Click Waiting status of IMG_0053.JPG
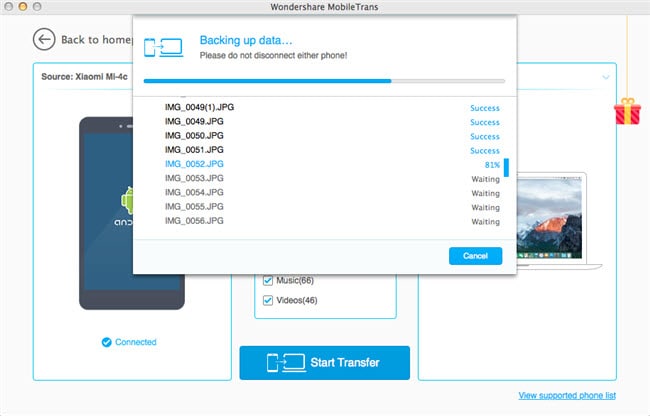This screenshot has height=416, width=650. click(485, 179)
